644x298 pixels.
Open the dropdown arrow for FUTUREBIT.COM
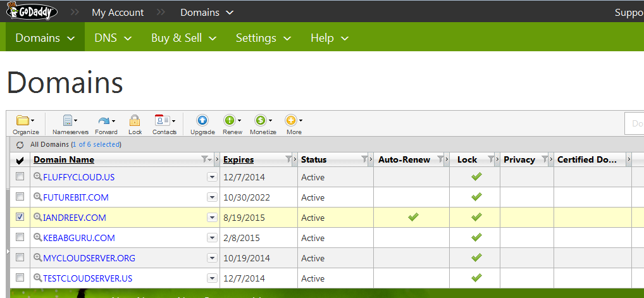[212, 197]
